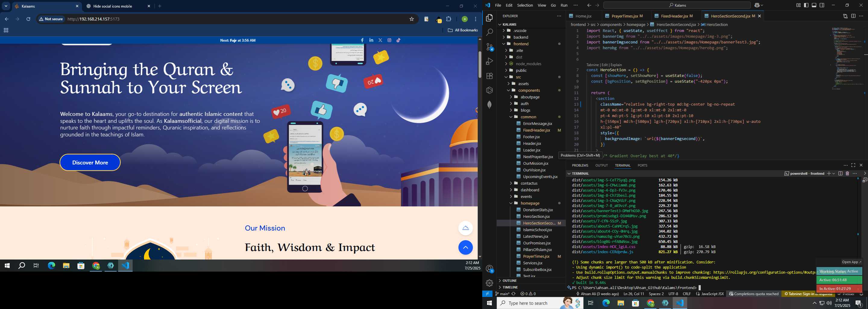The width and height of the screenshot is (868, 309).
Task: Switch to Hide social icons mobile Chrome tab
Action: (117, 6)
